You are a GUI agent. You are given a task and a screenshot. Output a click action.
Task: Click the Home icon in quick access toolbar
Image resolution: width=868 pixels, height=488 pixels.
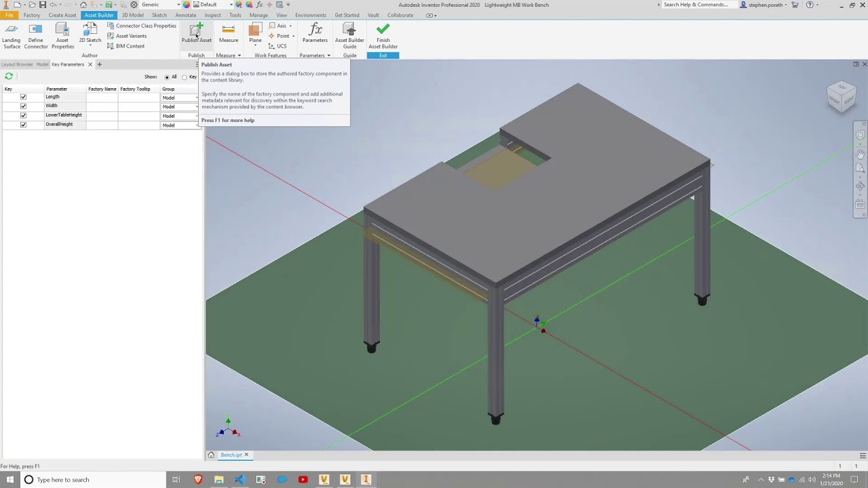83,5
